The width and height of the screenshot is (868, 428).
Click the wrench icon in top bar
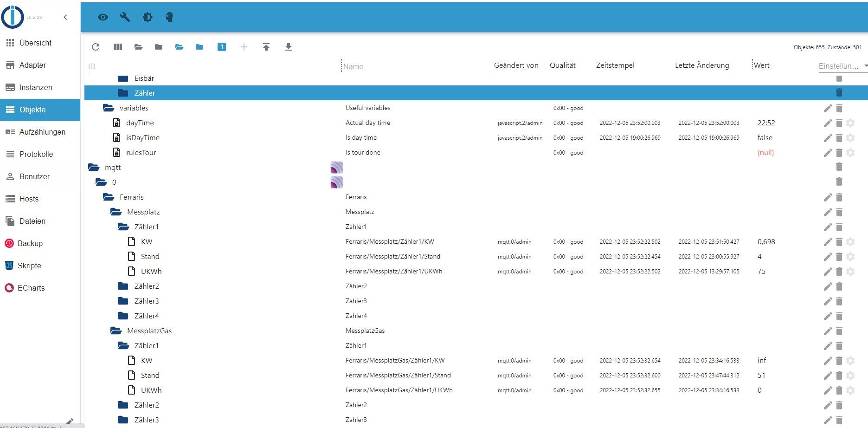tap(125, 17)
